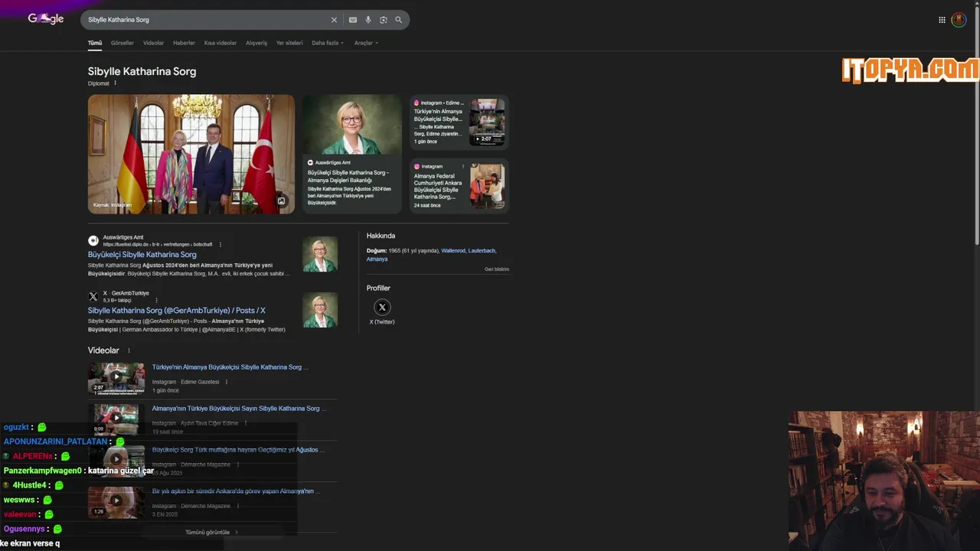The height and width of the screenshot is (551, 980).
Task: Open Büyükelçi Sibylle Katharina Sorg result link
Action: point(142,255)
